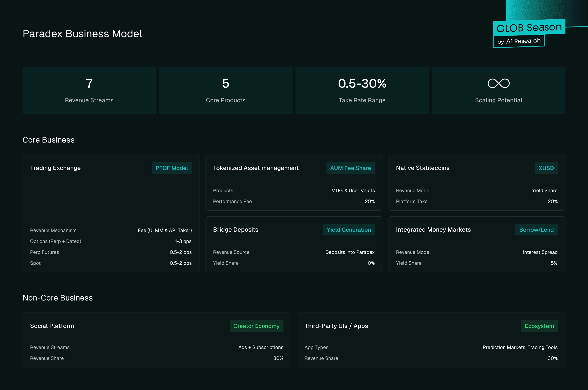Select the Bridge Deposits heading
The height and width of the screenshot is (390, 588).
[x=236, y=230]
